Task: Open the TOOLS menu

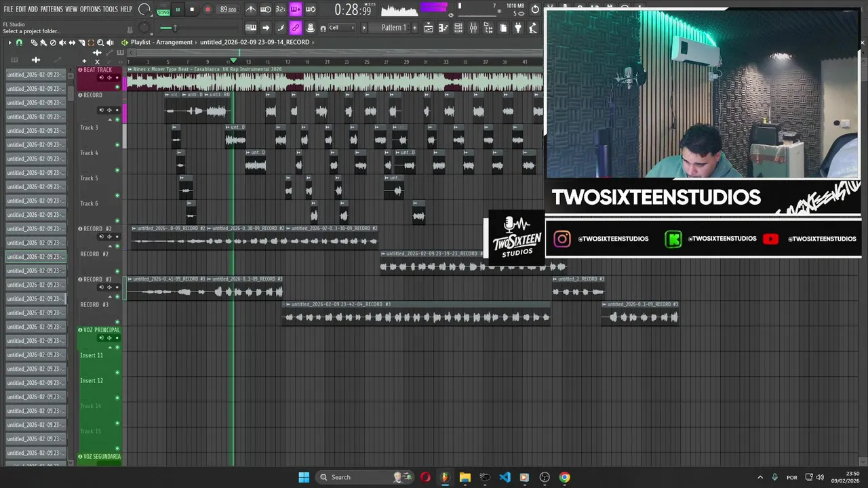Action: (110, 9)
